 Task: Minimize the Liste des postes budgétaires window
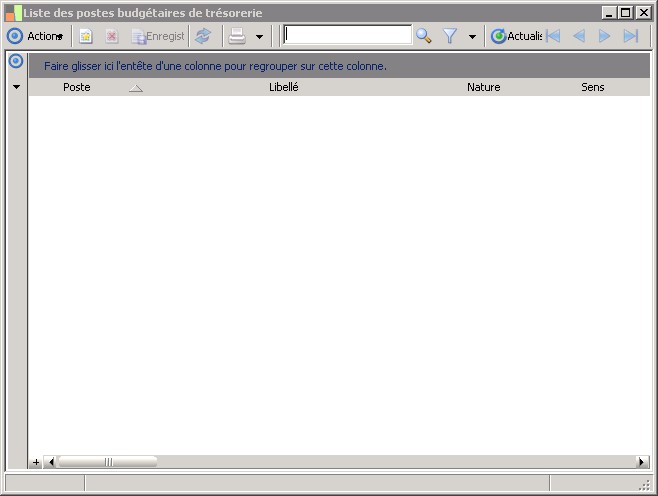(608, 13)
